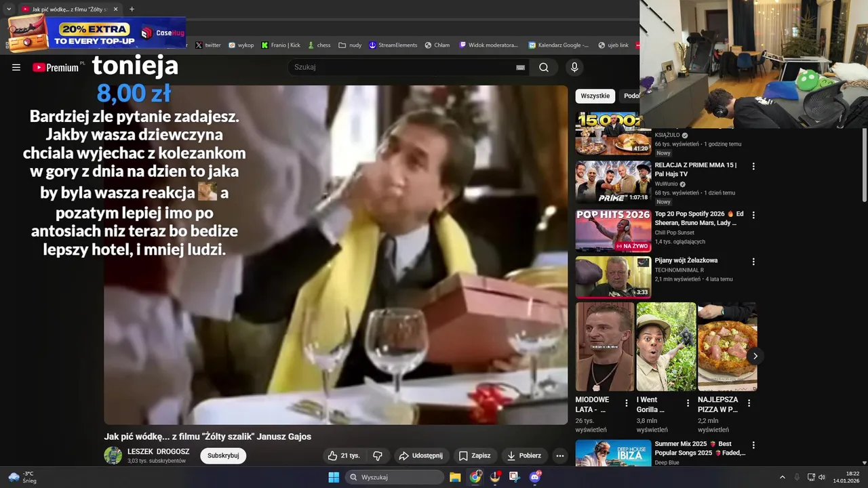868x488 pixels.
Task: Open the nudy bookmarks folder
Action: 350,45
